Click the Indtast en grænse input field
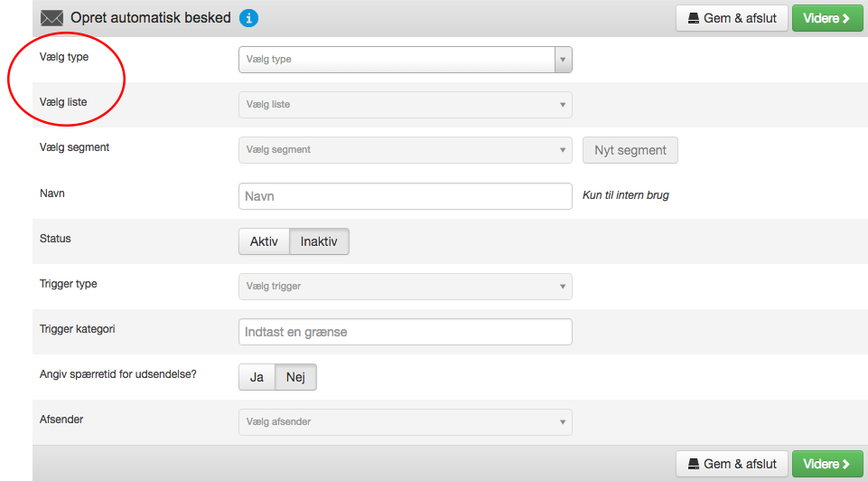This screenshot has width=868, height=481. 406,332
